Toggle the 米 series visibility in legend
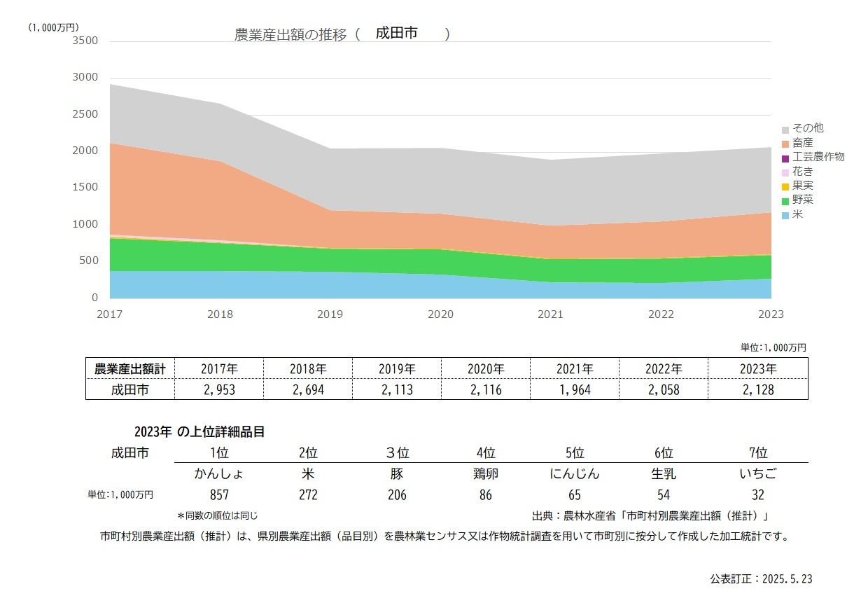The height and width of the screenshot is (589, 868). [x=801, y=215]
